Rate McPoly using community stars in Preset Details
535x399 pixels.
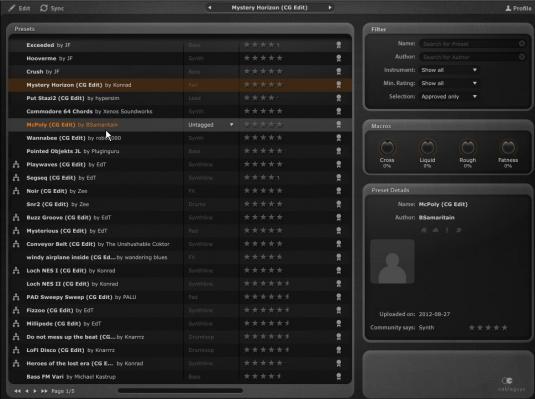point(488,328)
